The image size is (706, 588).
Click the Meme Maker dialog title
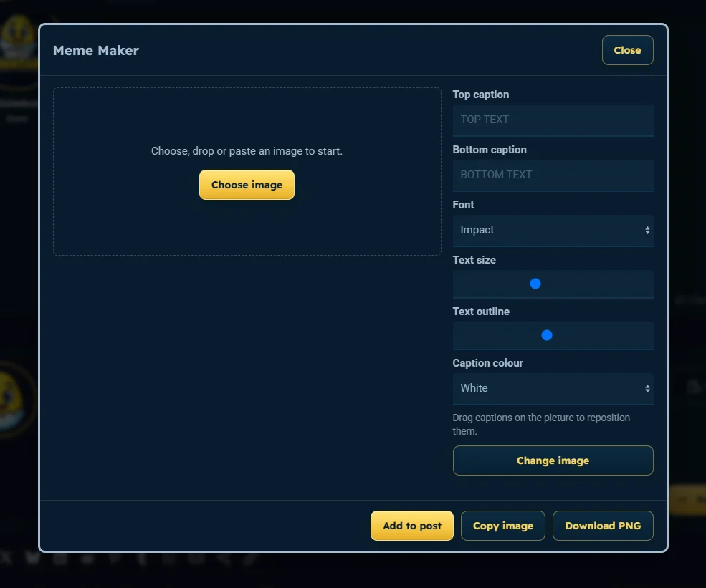pos(96,50)
